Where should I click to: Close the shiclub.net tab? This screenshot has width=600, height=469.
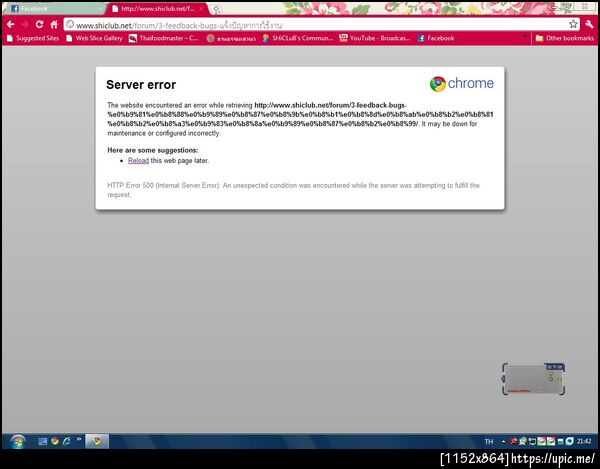pos(201,8)
